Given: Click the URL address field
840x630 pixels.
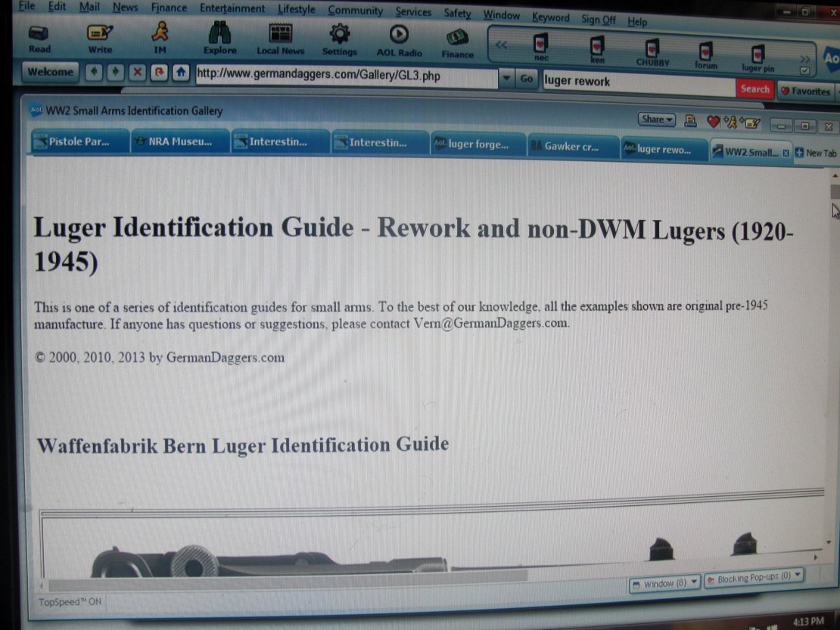Looking at the screenshot, I should [x=347, y=76].
